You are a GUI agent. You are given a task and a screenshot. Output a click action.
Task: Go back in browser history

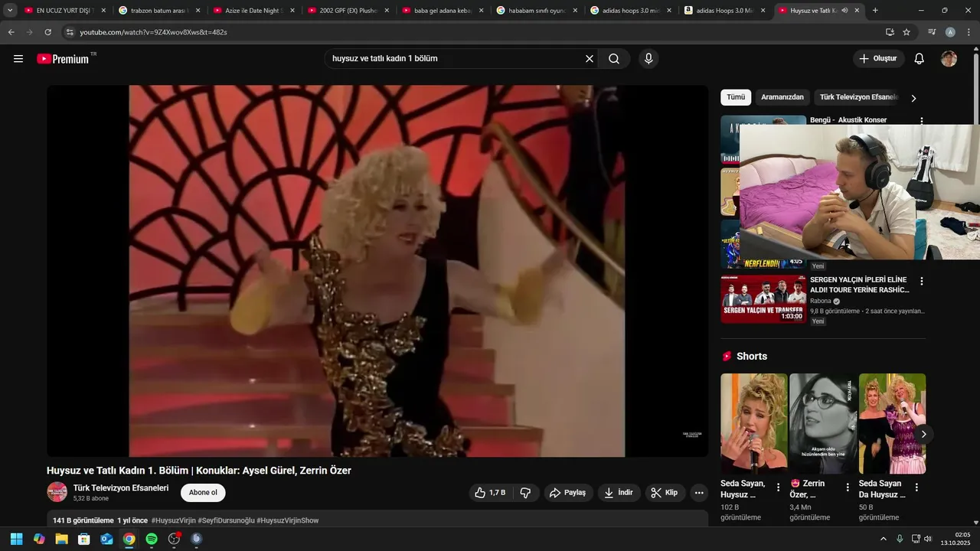[x=11, y=32]
